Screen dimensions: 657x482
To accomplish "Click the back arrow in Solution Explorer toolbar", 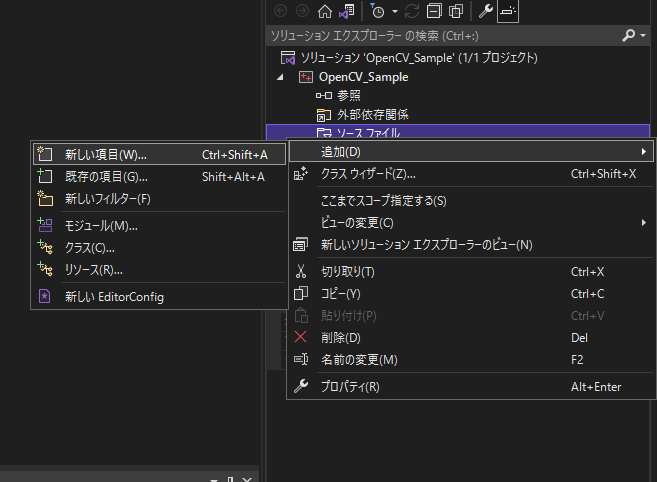I will pyautogui.click(x=280, y=11).
